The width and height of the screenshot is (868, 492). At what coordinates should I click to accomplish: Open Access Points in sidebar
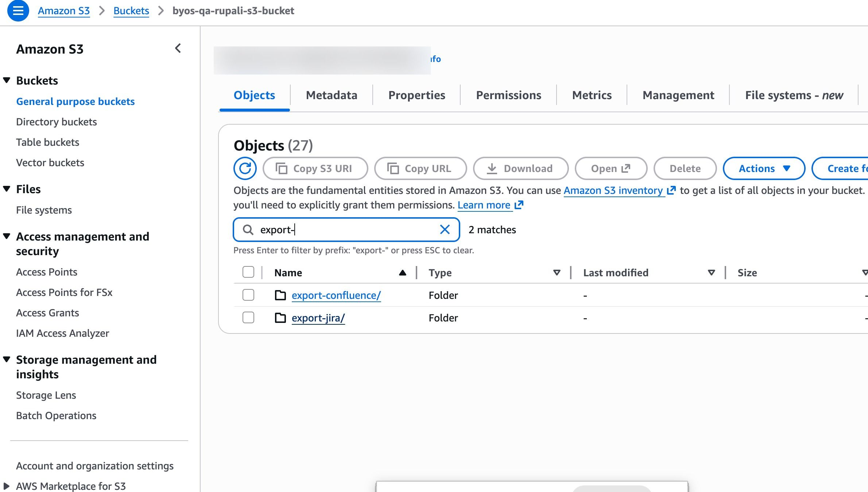[x=47, y=272]
